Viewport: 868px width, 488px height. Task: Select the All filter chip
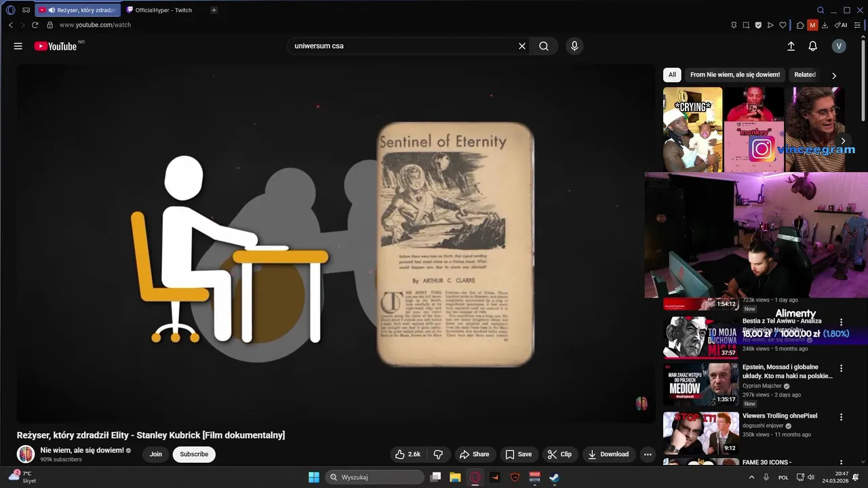[x=672, y=75]
